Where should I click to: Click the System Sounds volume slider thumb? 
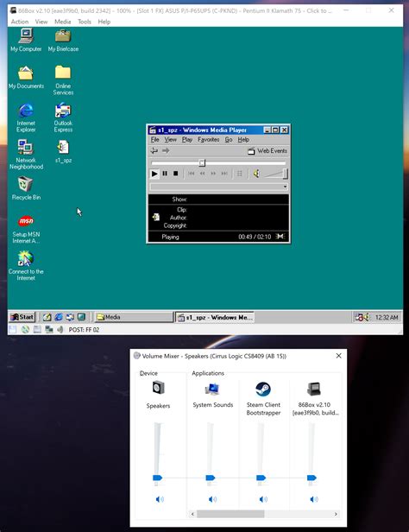coord(211,478)
